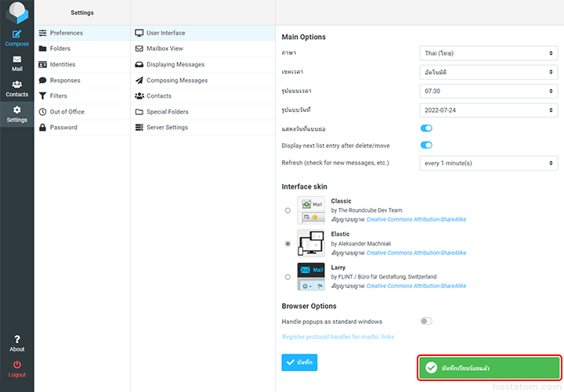Click the Elastic skin thumbnail image

[311, 243]
